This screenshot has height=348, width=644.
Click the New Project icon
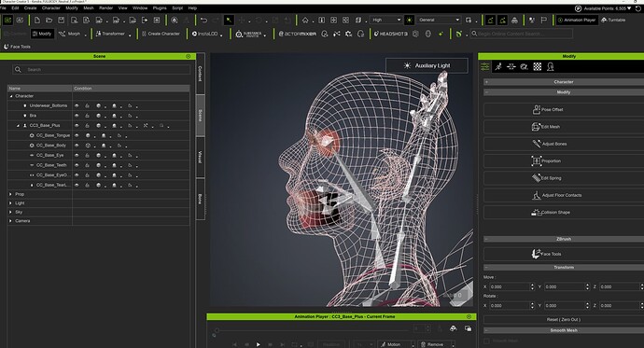(37, 21)
